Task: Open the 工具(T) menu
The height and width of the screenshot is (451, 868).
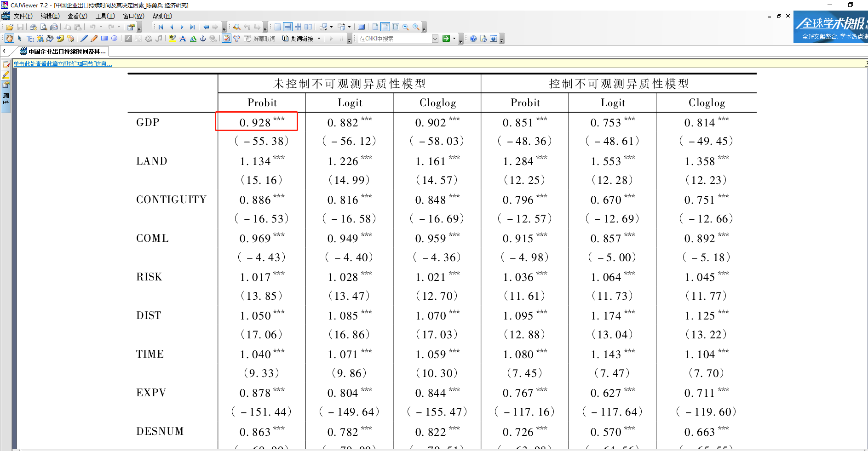Action: [x=105, y=16]
